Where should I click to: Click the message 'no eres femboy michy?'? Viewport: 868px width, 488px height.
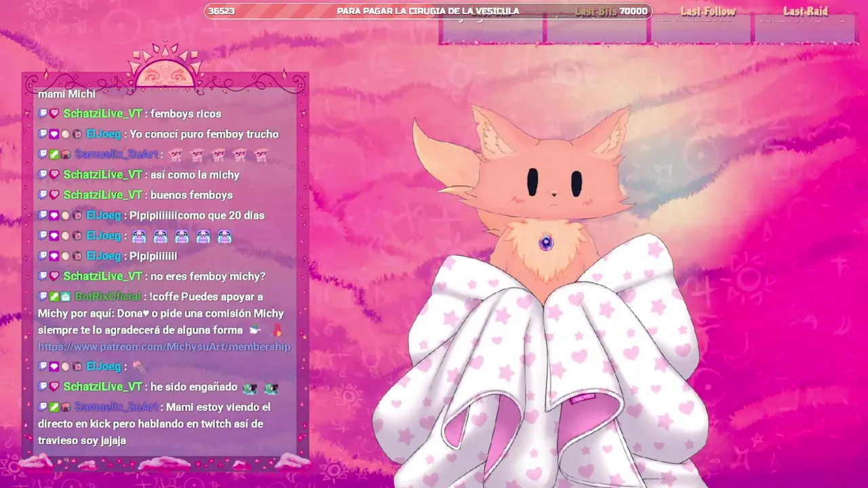[x=208, y=277]
